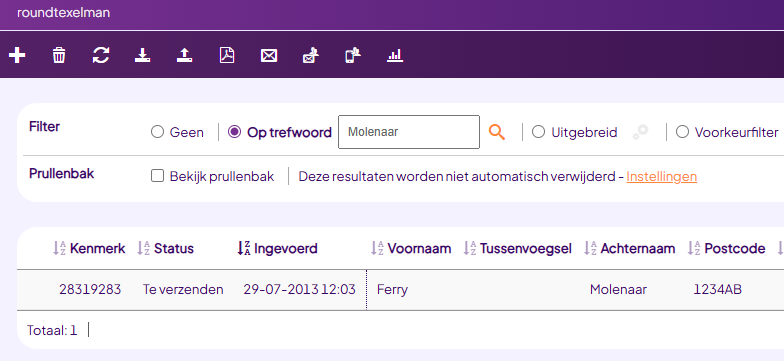This screenshot has height=361, width=784.
Task: Click the orange magnifier search icon
Action: pos(496,132)
